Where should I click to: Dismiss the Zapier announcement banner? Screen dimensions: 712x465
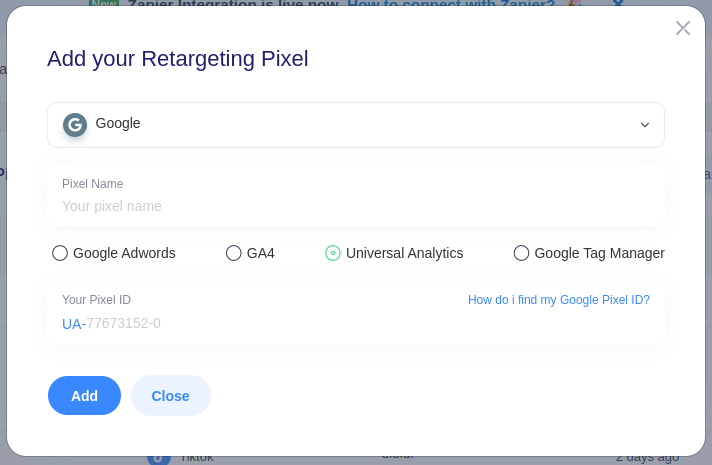tap(618, 3)
